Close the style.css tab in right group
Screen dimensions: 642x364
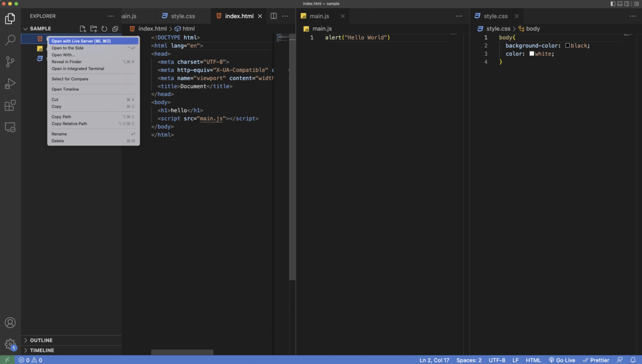(x=517, y=16)
